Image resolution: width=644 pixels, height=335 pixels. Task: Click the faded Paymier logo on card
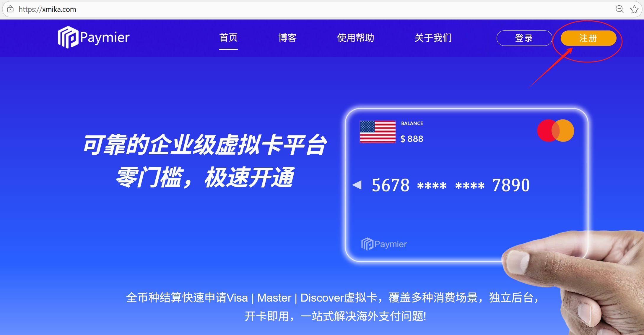pyautogui.click(x=384, y=244)
